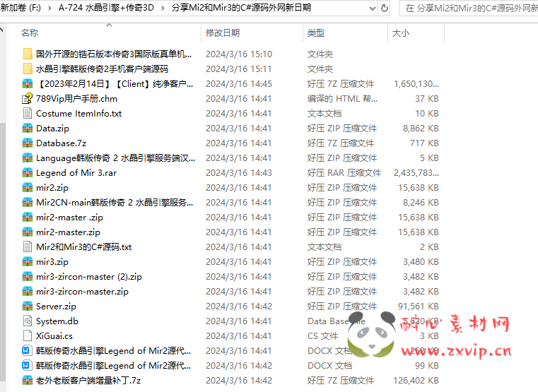The width and height of the screenshot is (538, 392).
Task: Click the CS 文件 type cell
Action: click(322, 335)
